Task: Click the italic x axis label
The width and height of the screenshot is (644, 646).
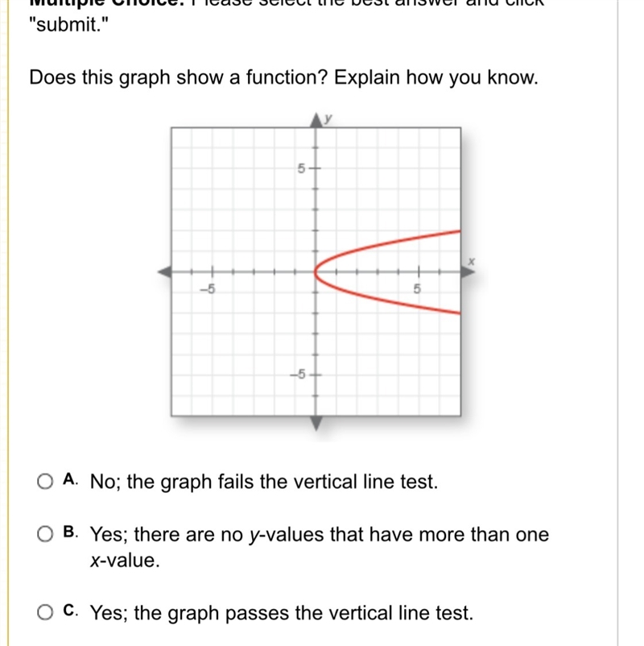Action: 472,262
